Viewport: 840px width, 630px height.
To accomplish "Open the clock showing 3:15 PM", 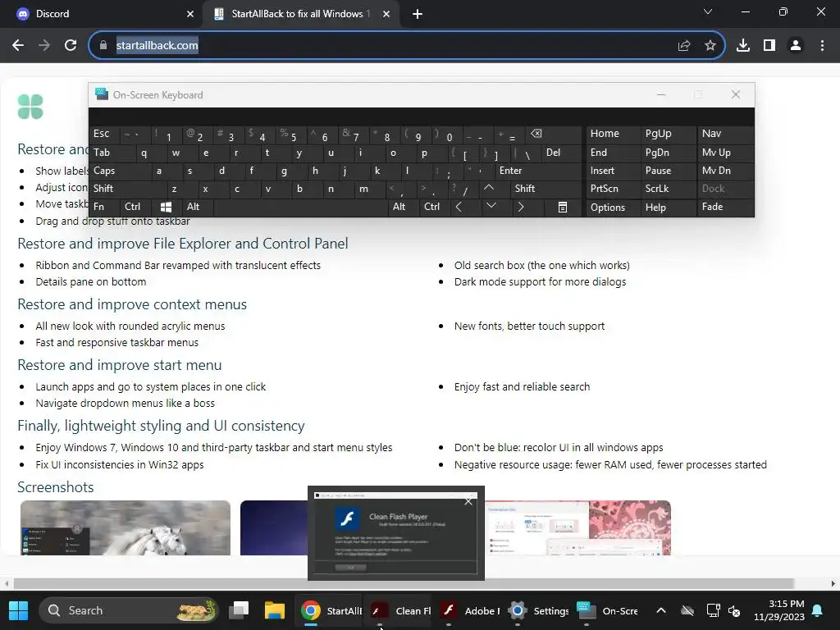I will pos(779,610).
